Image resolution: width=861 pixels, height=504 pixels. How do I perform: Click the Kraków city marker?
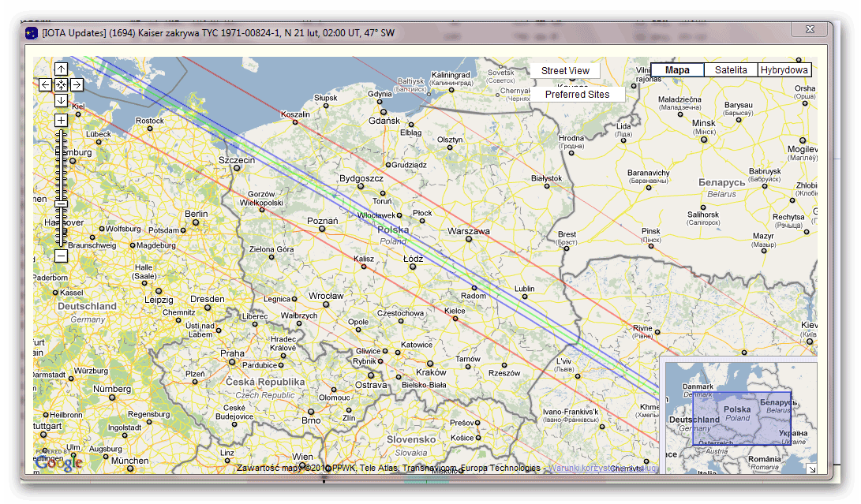point(430,364)
